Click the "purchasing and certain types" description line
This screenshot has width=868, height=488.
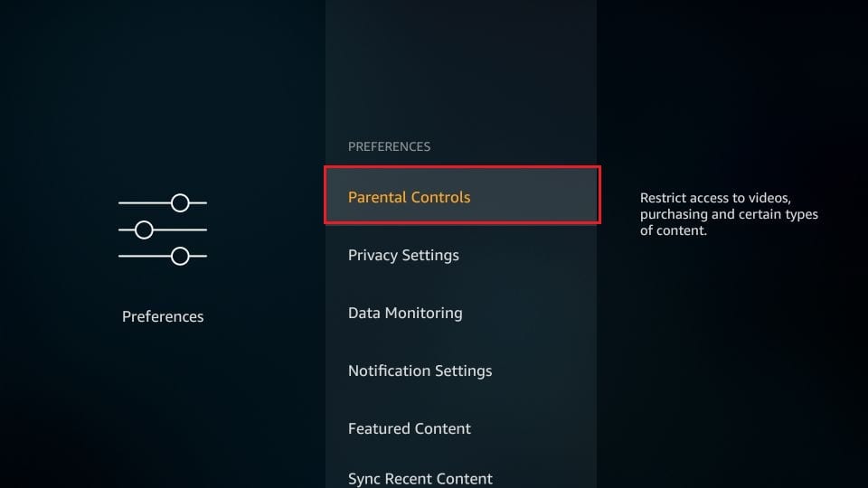[729, 215]
